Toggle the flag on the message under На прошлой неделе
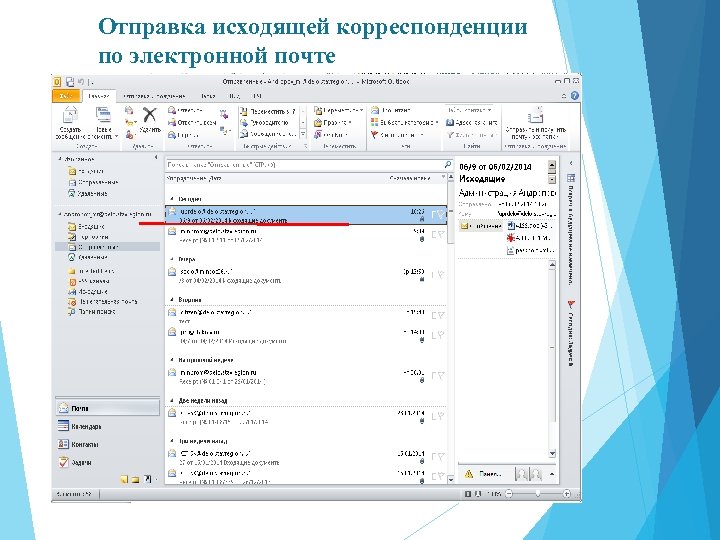Screen dimensions: 720x540 [x=441, y=376]
